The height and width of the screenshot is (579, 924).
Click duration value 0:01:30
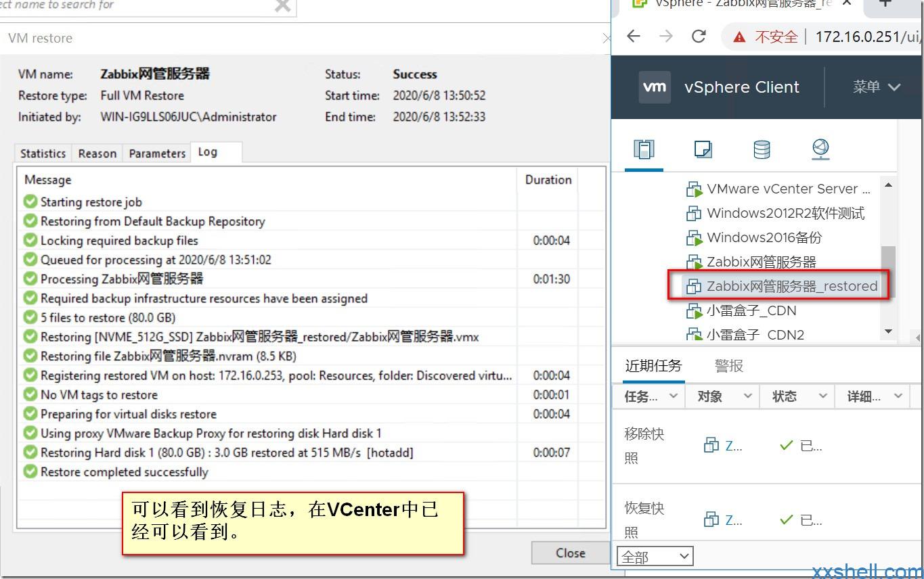(x=551, y=279)
